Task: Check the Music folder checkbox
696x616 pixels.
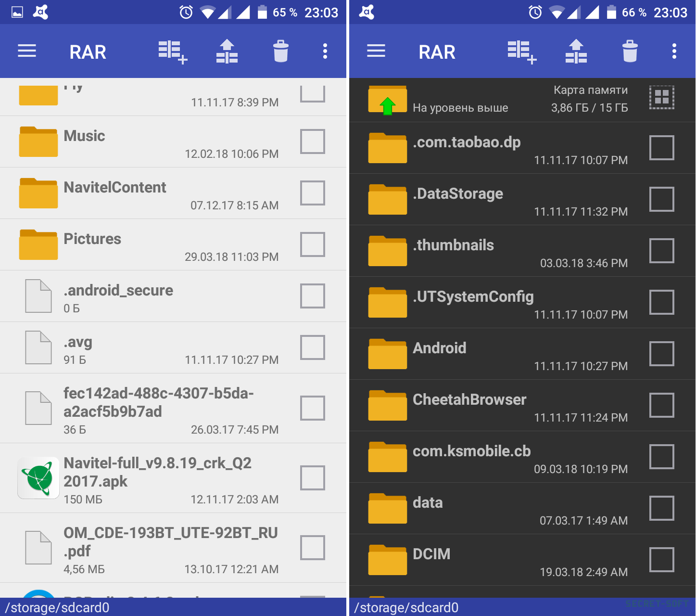Action: click(313, 141)
